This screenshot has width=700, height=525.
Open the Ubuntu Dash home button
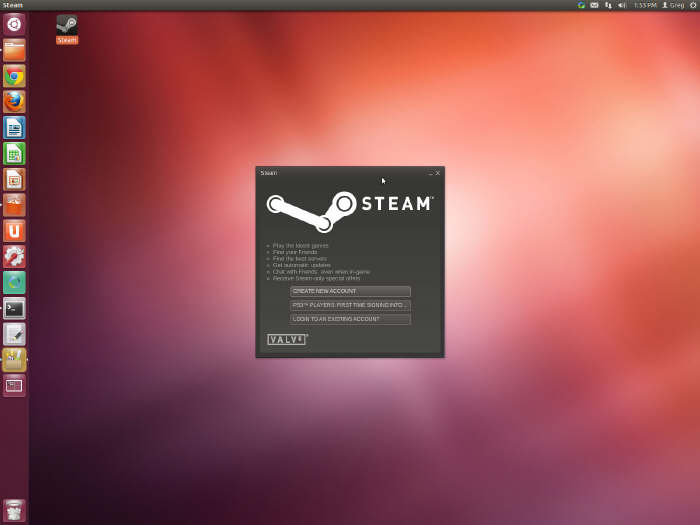(14, 24)
